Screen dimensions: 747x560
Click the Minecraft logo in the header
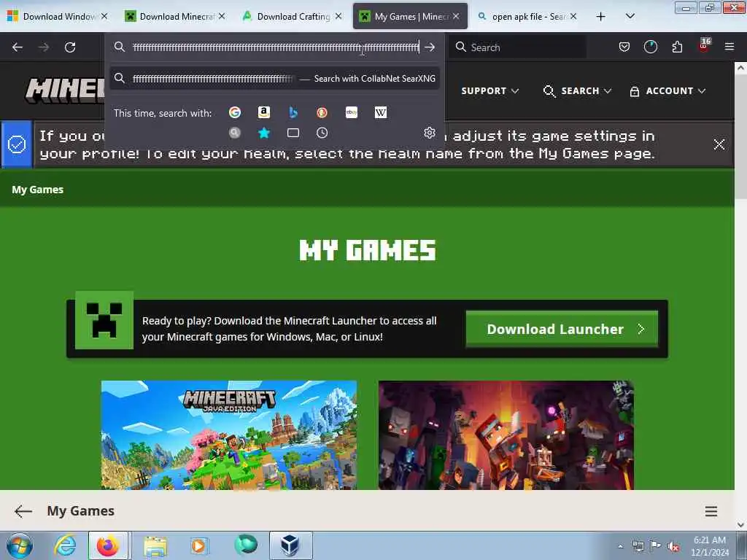[65, 90]
